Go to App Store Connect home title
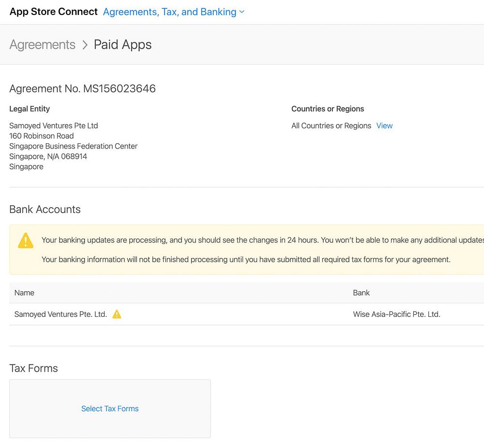Viewport: 484px width, 448px height. coord(54,12)
